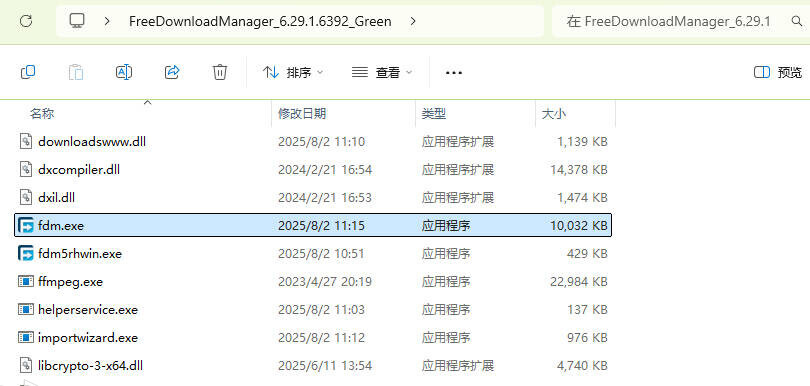This screenshot has height=386, width=810.
Task: Click the Rename toolbar icon
Action: (124, 72)
